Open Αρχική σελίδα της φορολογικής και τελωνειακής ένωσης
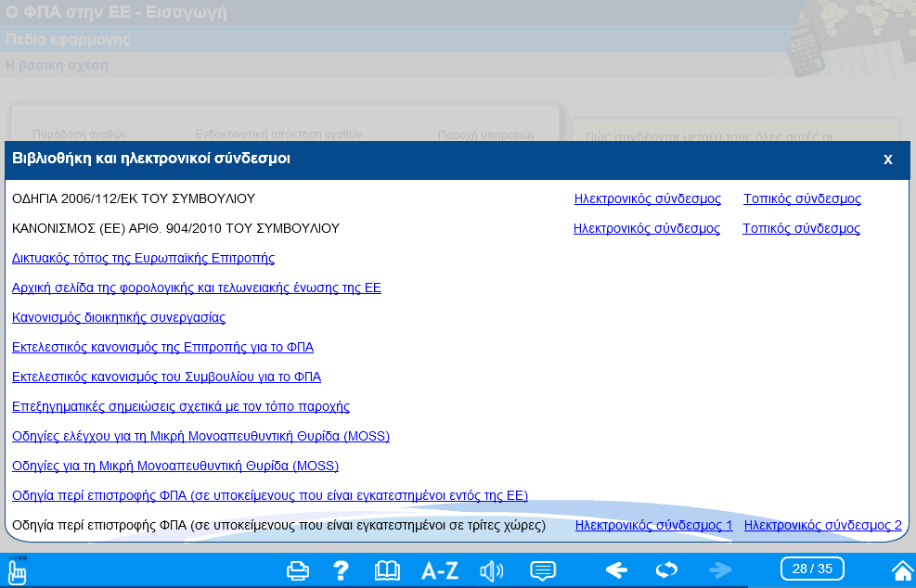The width and height of the screenshot is (916, 588). pyautogui.click(x=197, y=288)
